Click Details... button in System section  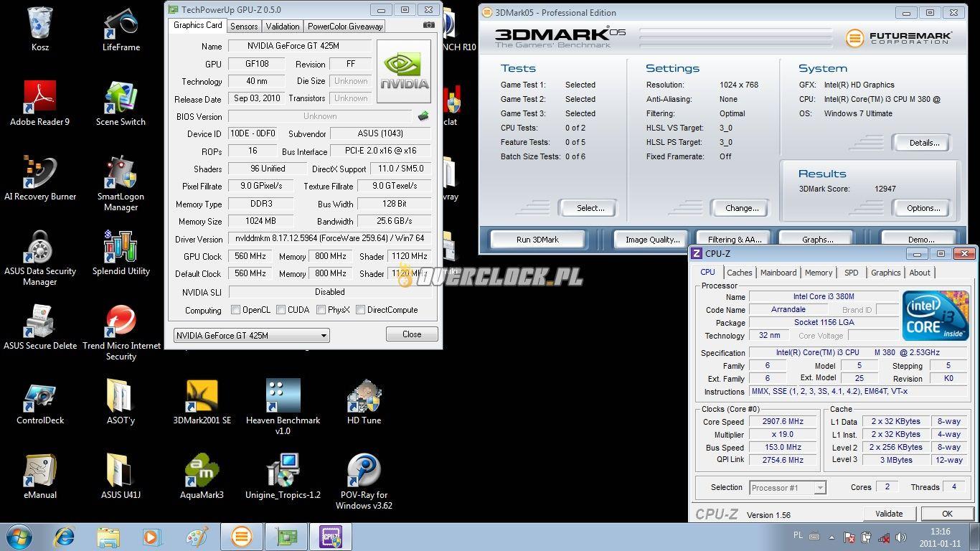pyautogui.click(x=924, y=143)
